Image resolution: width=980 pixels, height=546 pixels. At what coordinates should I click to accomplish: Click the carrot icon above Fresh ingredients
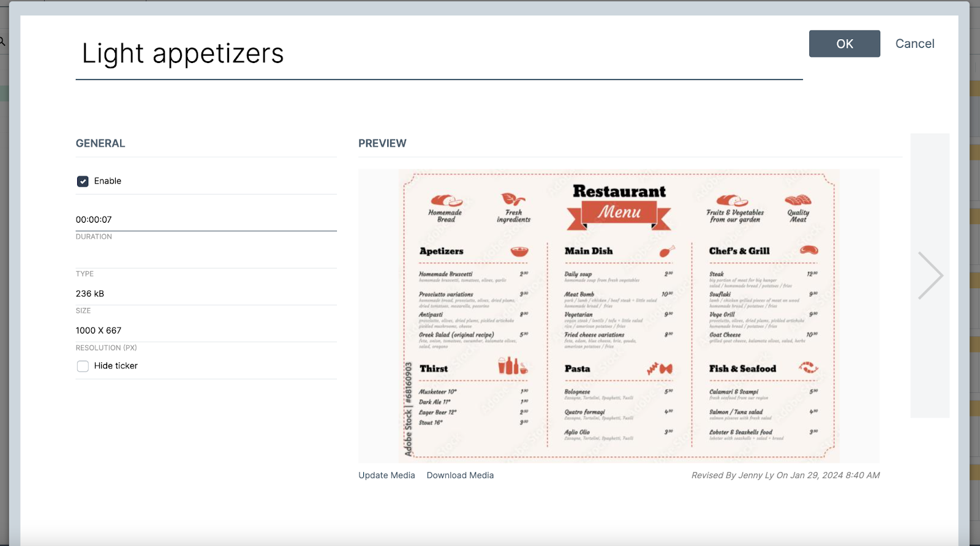(513, 200)
